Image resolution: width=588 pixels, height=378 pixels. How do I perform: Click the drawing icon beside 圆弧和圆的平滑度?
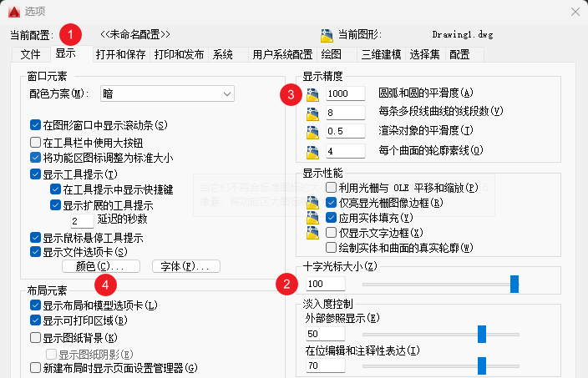pos(313,93)
